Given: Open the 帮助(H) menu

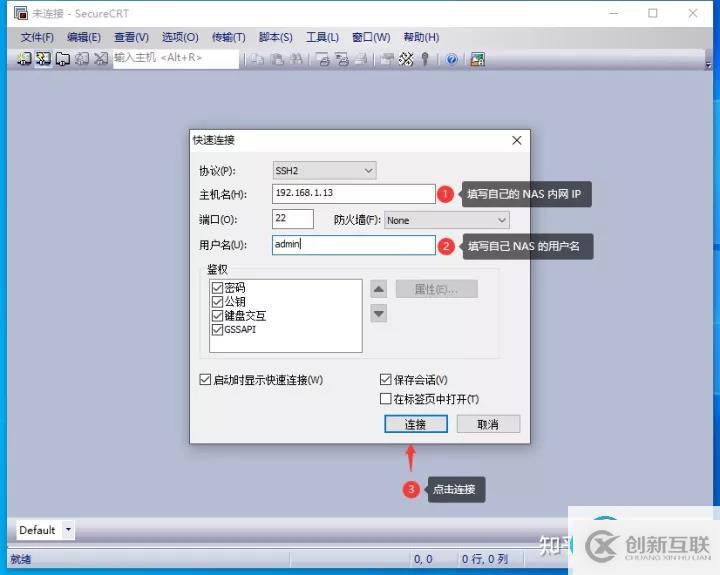Looking at the screenshot, I should click(x=421, y=37).
